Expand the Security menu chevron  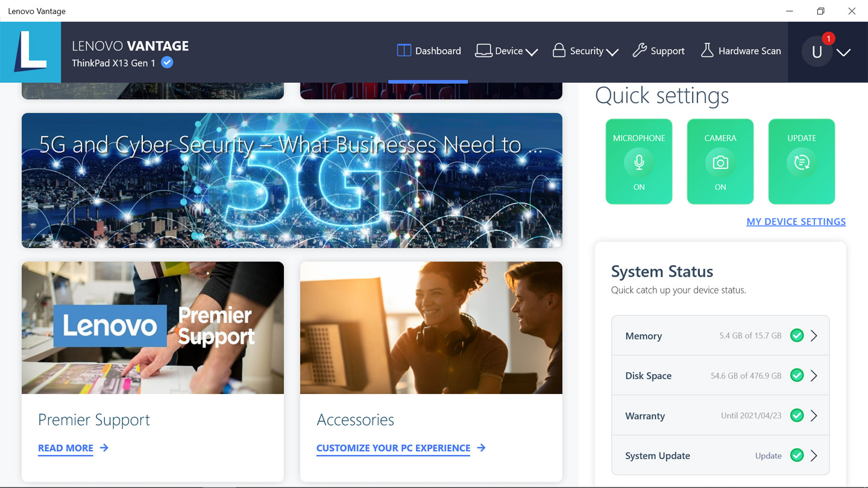(612, 52)
